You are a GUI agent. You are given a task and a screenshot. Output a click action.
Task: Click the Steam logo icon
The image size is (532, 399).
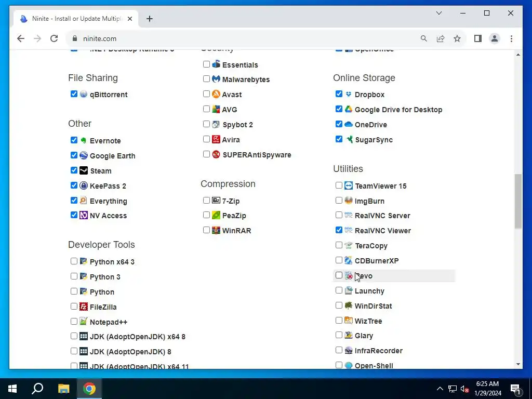tap(84, 170)
